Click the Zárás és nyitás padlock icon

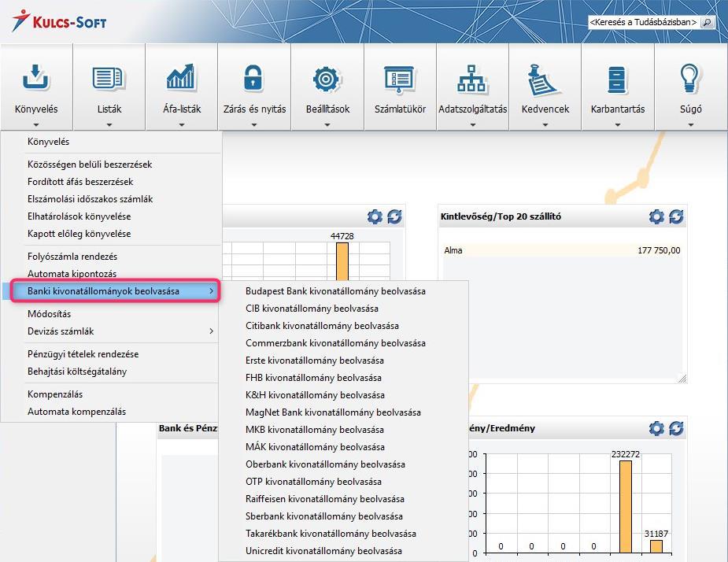click(x=253, y=78)
